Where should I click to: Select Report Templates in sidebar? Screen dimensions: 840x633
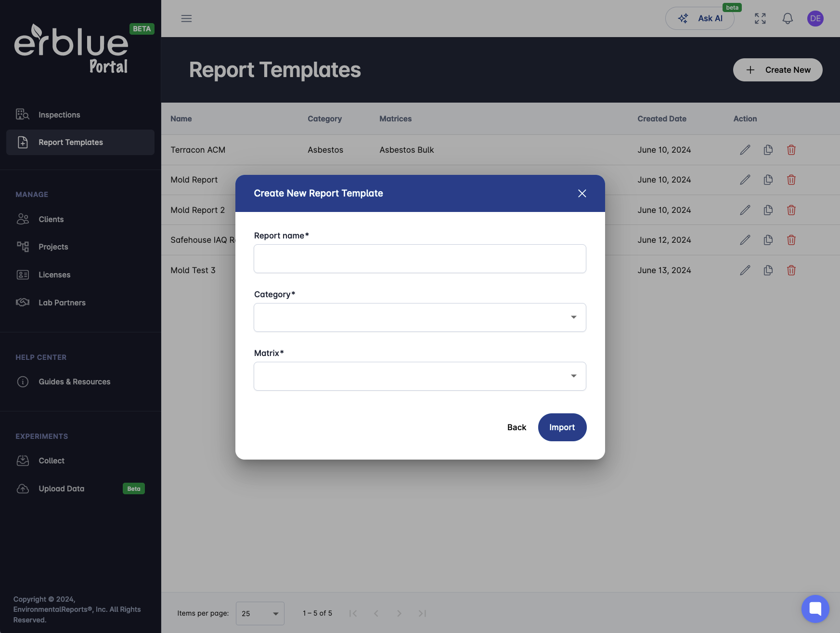point(80,142)
